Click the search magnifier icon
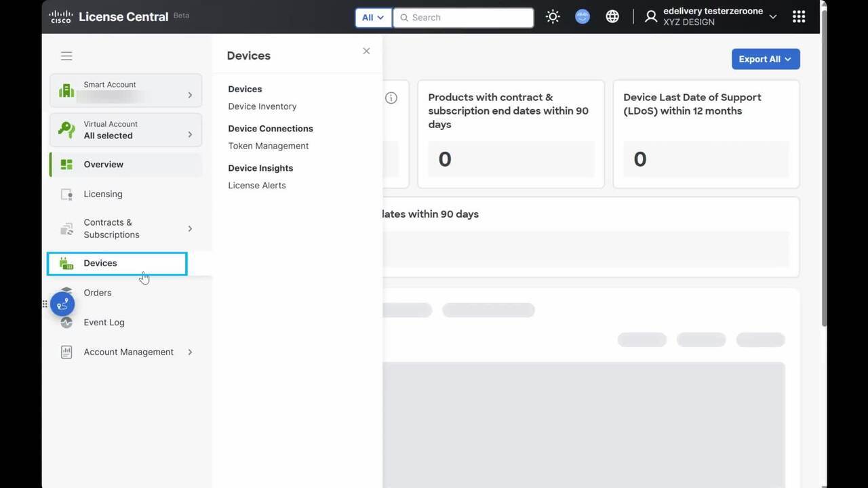 coord(404,18)
